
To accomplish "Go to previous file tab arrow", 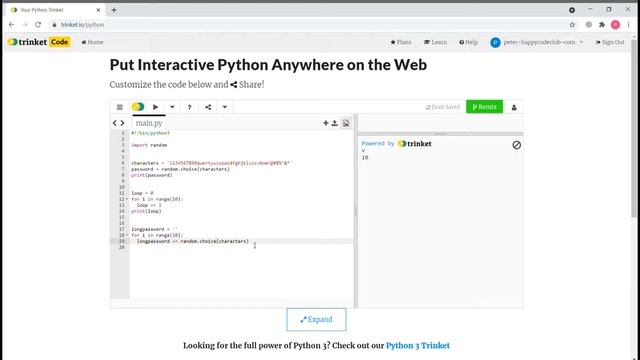I will (115, 123).
